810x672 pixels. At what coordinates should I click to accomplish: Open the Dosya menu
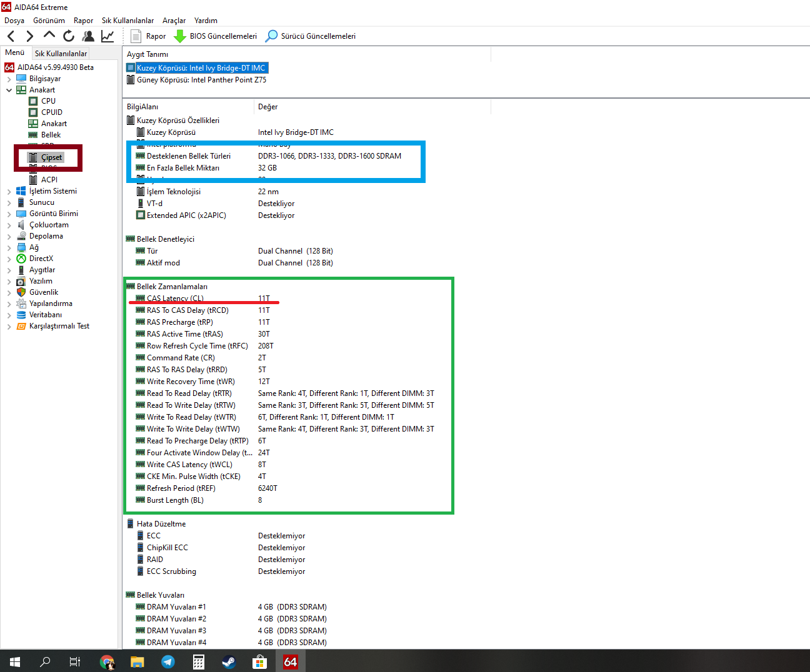(x=14, y=21)
